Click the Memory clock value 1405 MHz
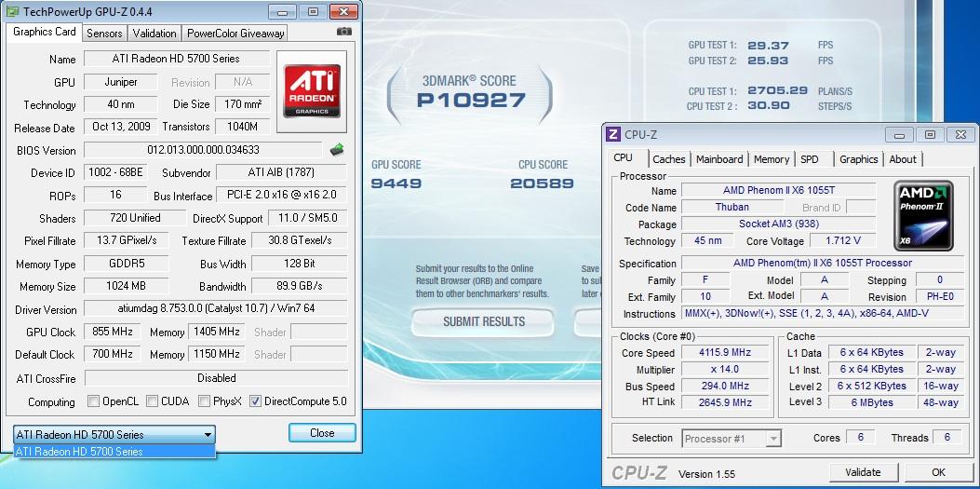980x489 pixels. tap(216, 332)
